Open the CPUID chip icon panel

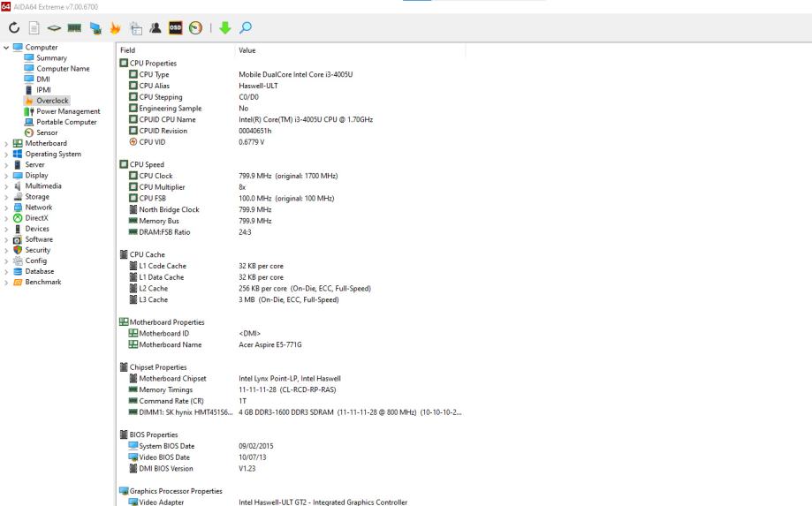point(54,28)
